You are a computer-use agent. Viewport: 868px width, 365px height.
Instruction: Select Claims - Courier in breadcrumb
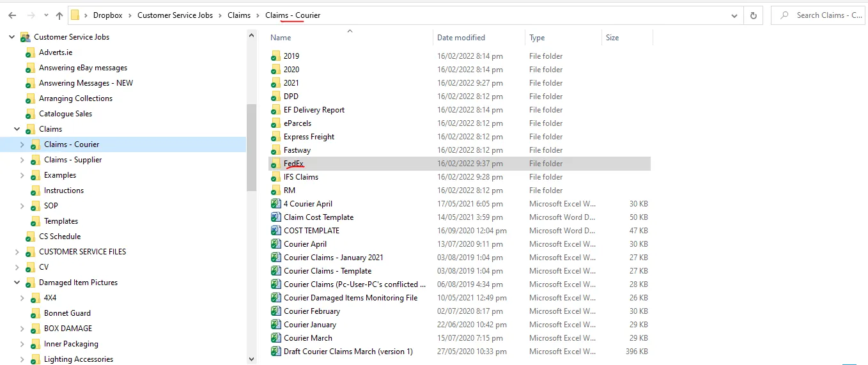pyautogui.click(x=293, y=15)
